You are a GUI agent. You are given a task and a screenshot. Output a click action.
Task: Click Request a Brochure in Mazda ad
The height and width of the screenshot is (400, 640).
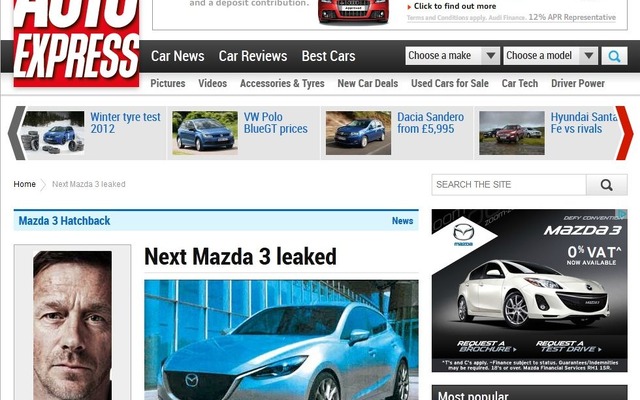486,347
